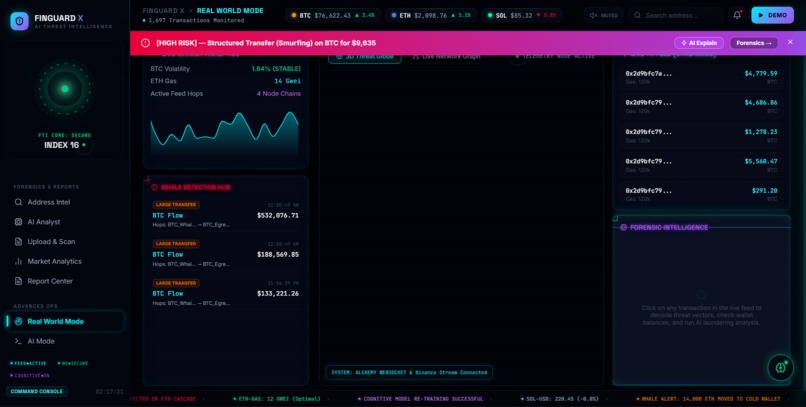Click the Whale Detection Hub shield icon
The width and height of the screenshot is (806, 407).
point(154,188)
